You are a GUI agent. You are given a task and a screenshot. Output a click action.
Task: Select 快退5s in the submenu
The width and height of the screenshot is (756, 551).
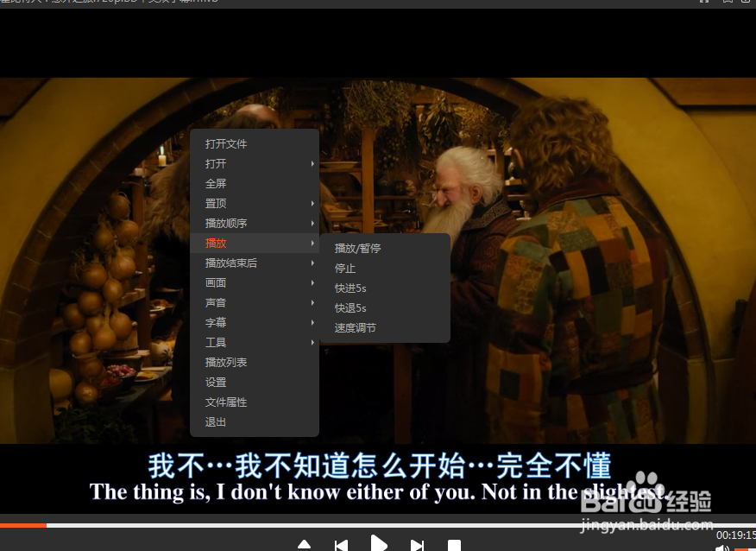tap(385, 307)
